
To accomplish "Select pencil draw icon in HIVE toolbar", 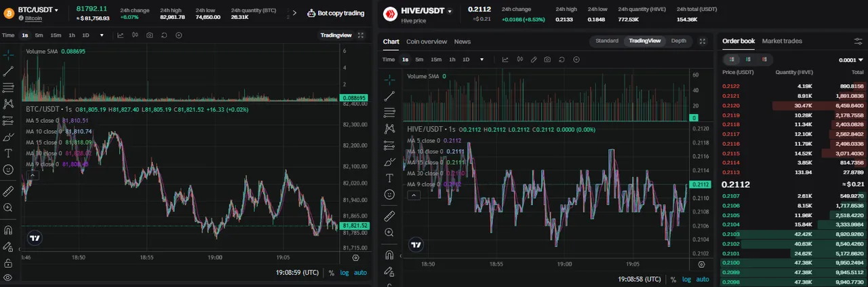I will [534, 60].
